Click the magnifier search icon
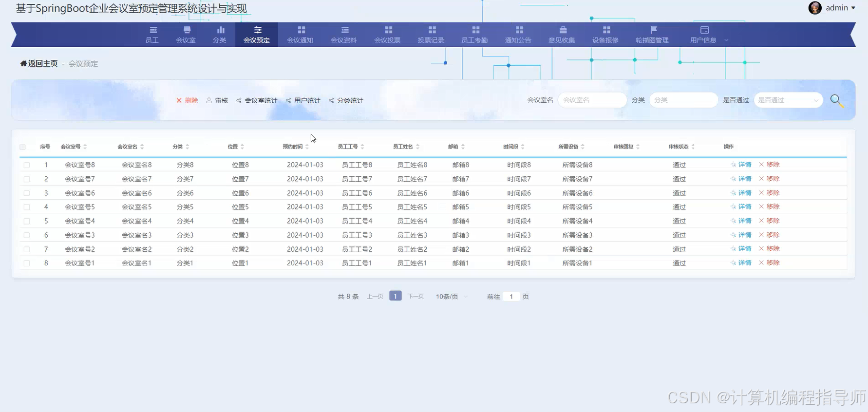 837,101
